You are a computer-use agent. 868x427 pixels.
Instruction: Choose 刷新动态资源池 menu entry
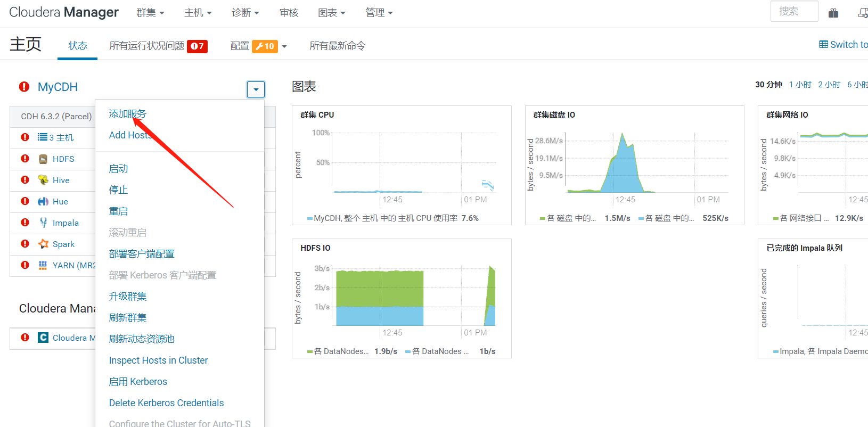pyautogui.click(x=142, y=339)
